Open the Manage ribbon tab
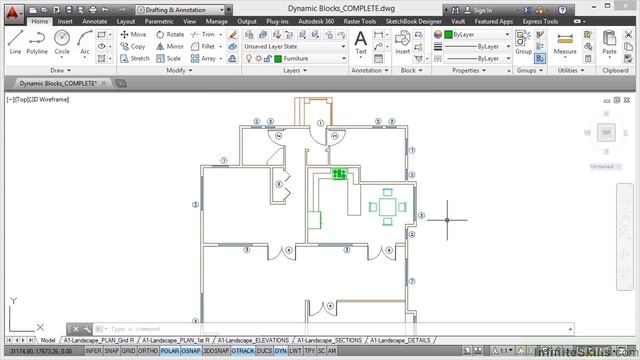Screen dimensions: 640x360 [216, 21]
